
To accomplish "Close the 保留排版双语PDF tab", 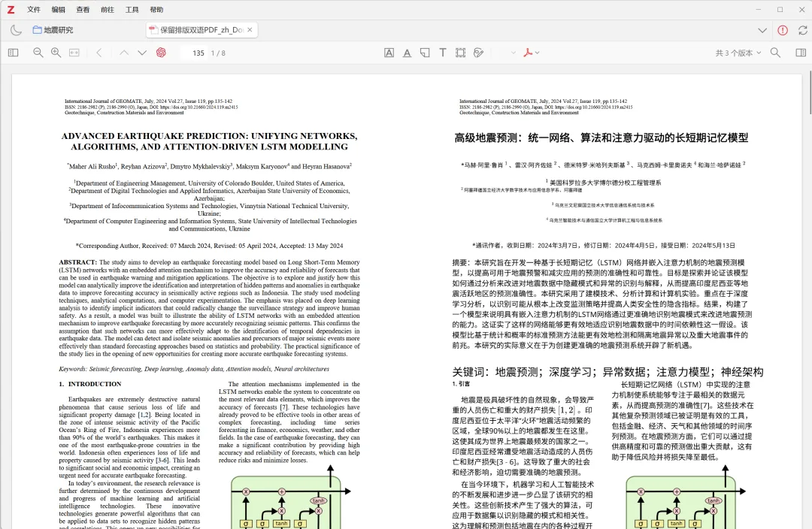I will (x=250, y=30).
